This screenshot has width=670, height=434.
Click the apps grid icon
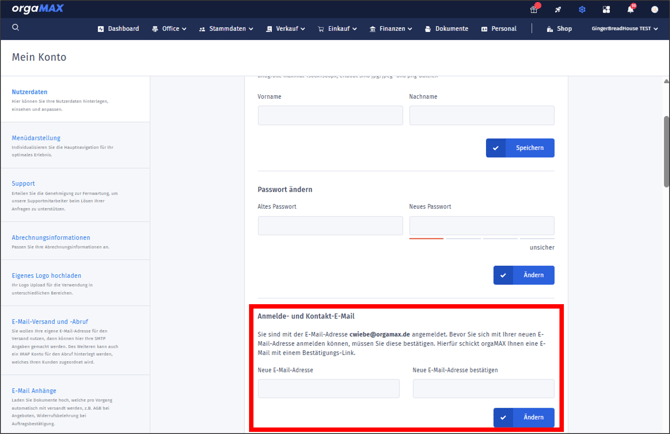click(606, 9)
